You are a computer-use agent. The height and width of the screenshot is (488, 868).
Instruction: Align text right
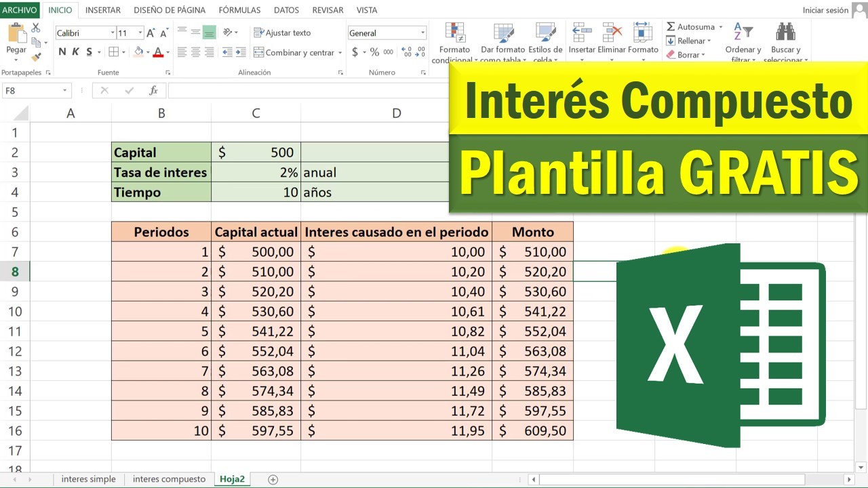pyautogui.click(x=209, y=52)
